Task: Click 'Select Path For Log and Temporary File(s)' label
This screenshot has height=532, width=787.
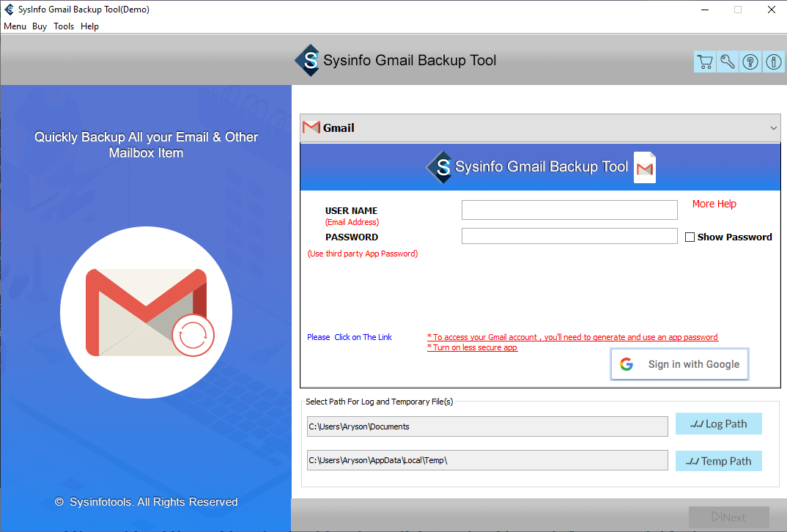Action: pyautogui.click(x=380, y=402)
